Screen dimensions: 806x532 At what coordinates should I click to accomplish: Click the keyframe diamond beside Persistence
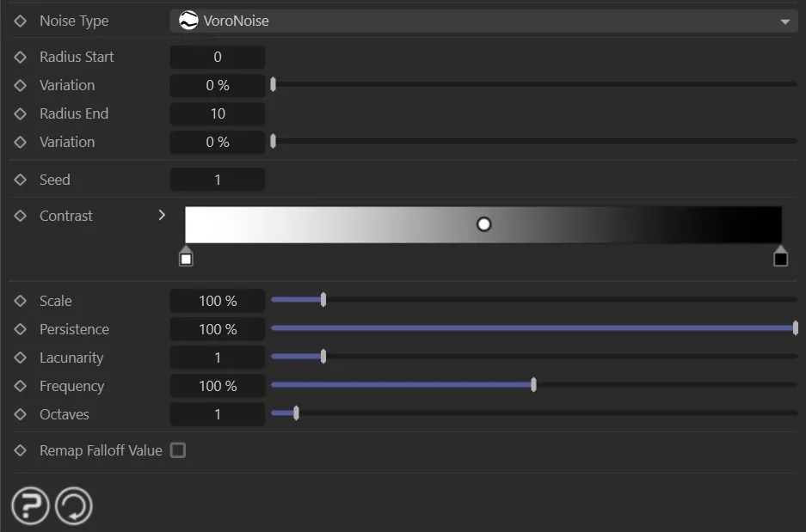(21, 329)
